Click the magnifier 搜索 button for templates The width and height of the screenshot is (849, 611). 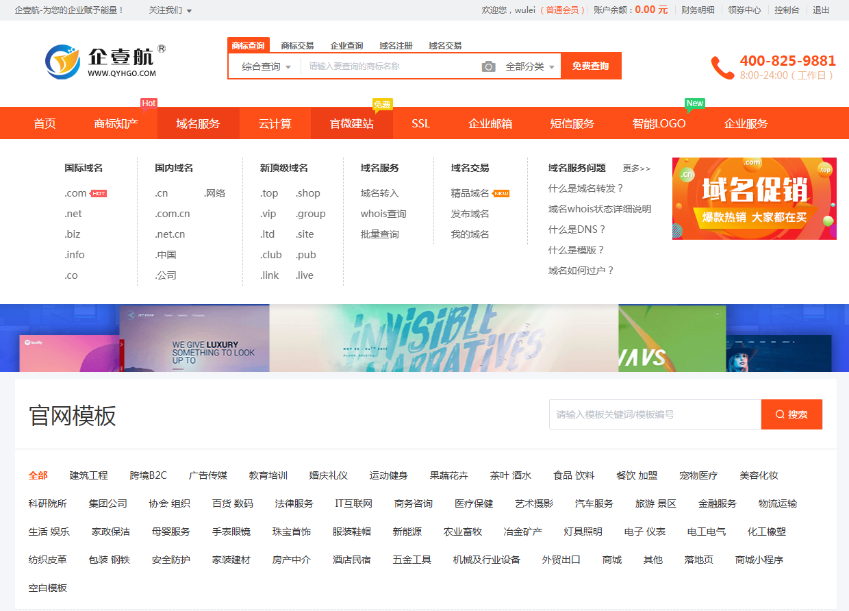tap(791, 414)
